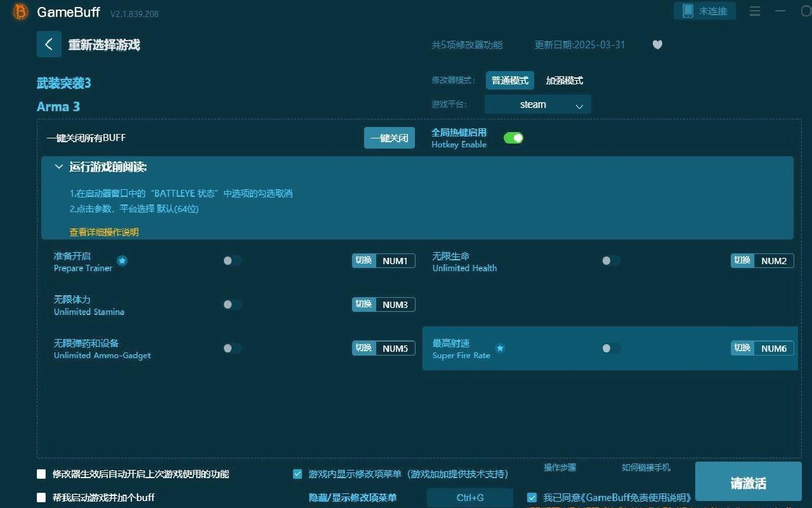
Task: Click the NUM5 hotkey field
Action: pyautogui.click(x=395, y=348)
